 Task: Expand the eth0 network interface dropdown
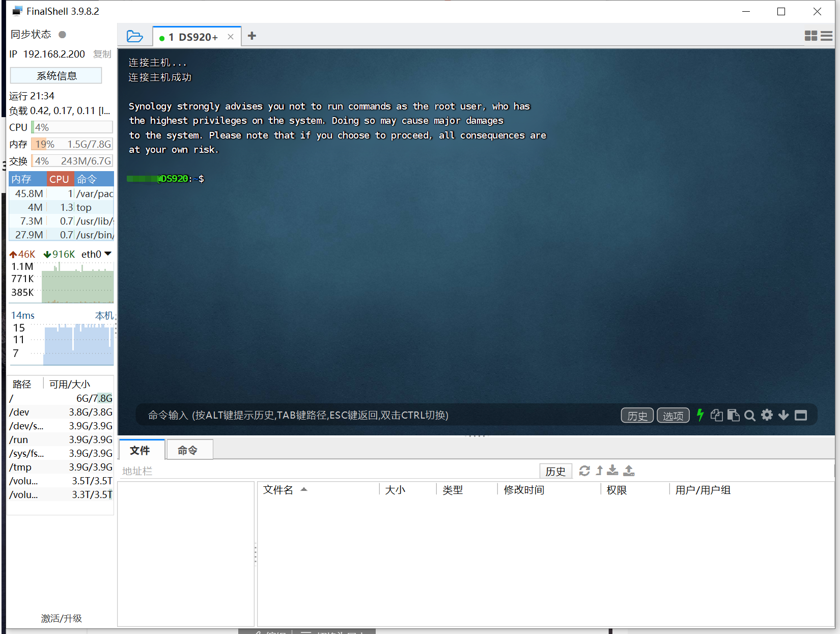(107, 253)
